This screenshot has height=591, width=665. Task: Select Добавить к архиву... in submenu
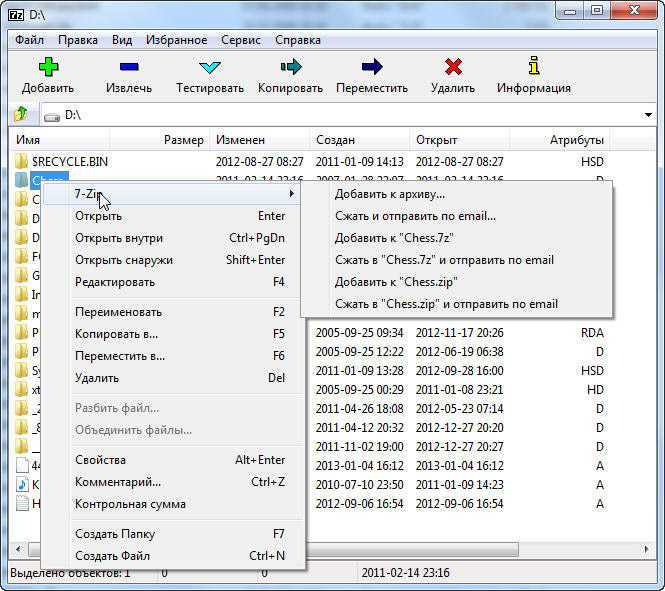click(x=456, y=194)
